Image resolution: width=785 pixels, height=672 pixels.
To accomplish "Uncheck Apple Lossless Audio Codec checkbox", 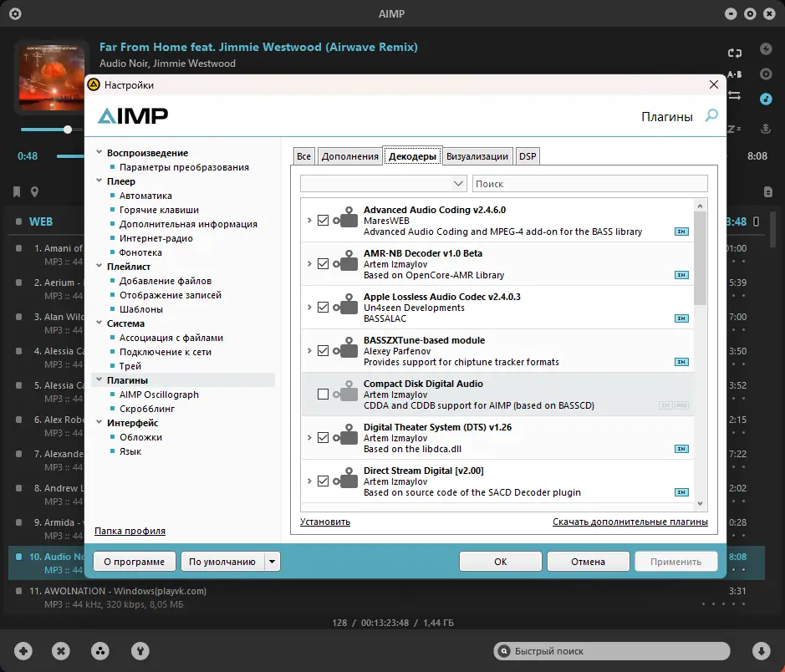I will (324, 308).
